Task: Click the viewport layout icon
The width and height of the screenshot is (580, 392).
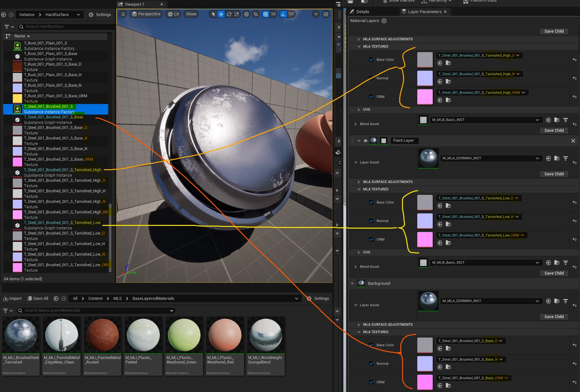Action: [x=326, y=14]
